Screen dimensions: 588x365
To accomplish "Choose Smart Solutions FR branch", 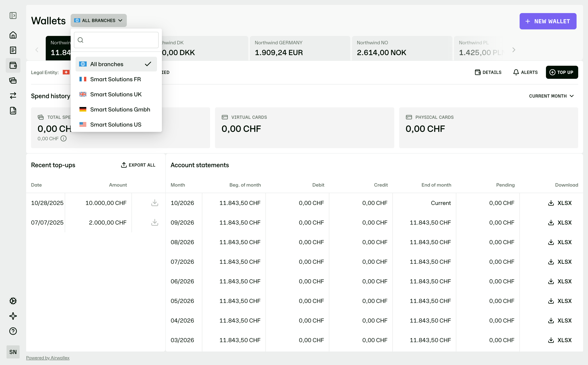I will point(116,79).
